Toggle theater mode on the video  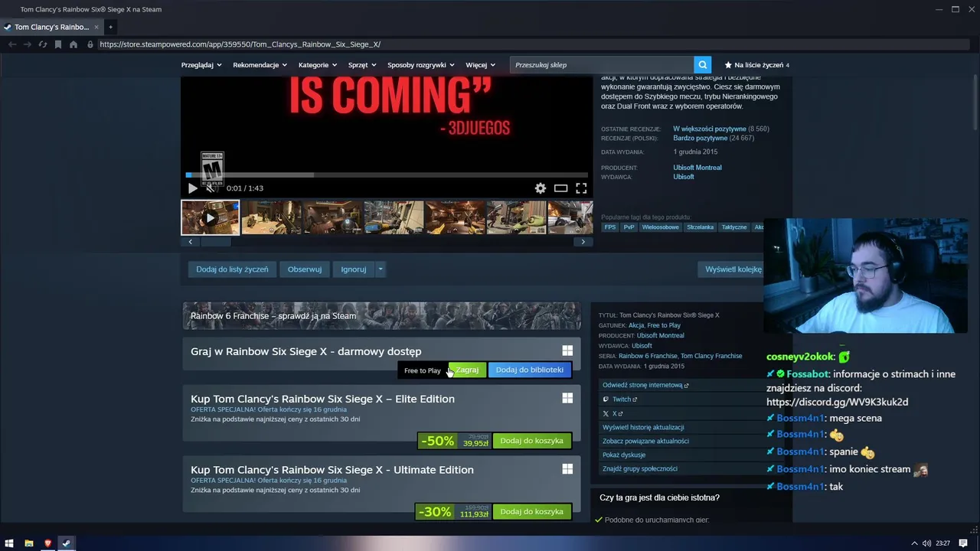pyautogui.click(x=560, y=188)
